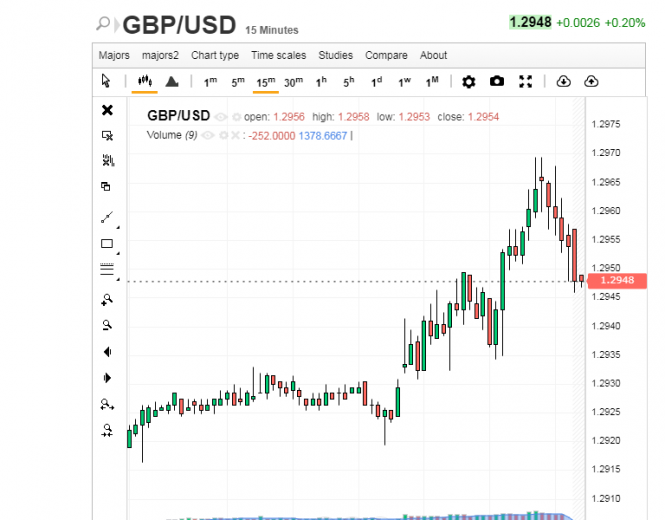The width and height of the screenshot is (665, 520).
Task: Expand line tool options triangle
Action: 118,228
